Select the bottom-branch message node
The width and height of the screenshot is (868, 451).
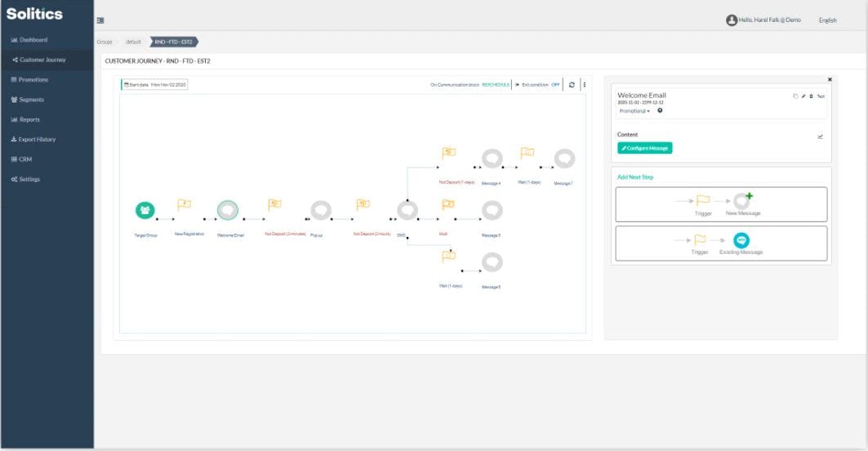coord(492,262)
